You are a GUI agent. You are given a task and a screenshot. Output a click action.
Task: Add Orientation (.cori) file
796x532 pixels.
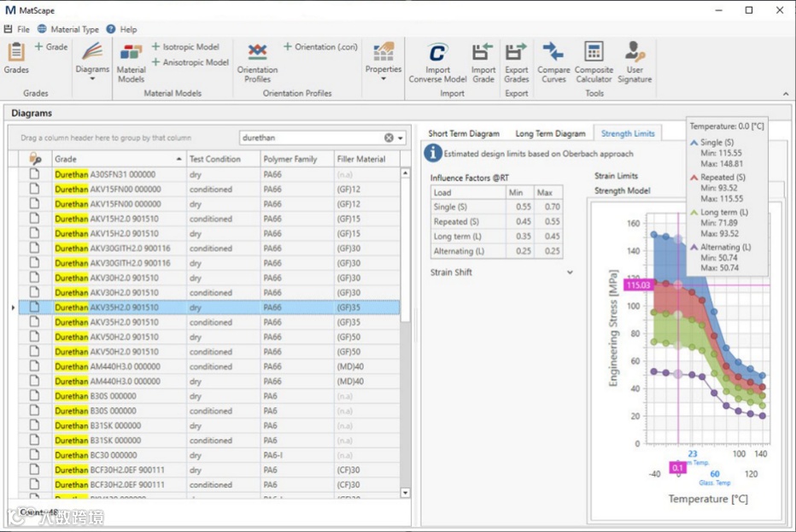pyautogui.click(x=320, y=47)
